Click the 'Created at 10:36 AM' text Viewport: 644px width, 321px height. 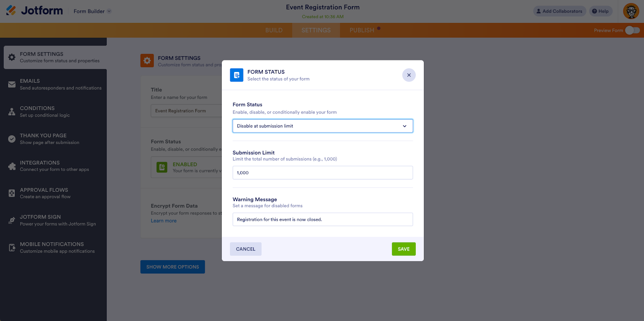pos(323,17)
